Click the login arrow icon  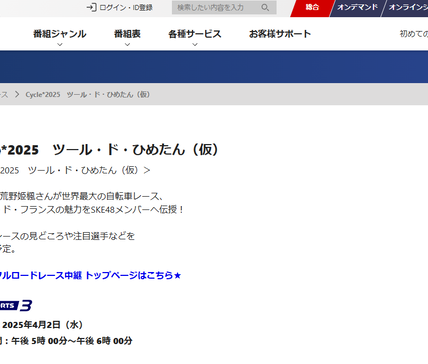91,7
